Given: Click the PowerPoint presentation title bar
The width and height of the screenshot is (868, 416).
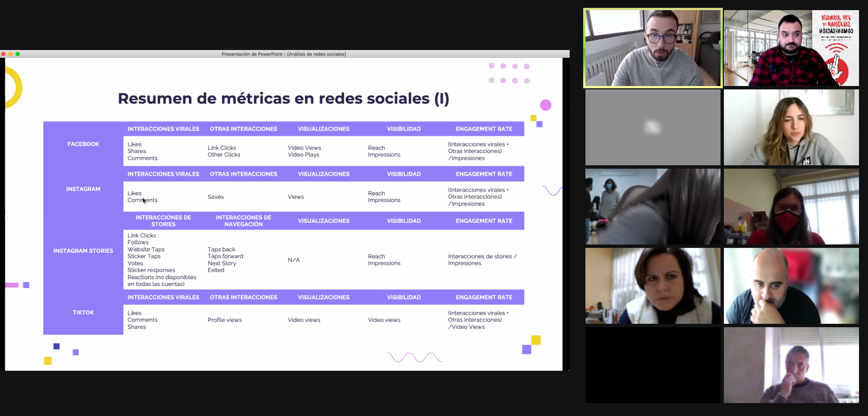Looking at the screenshot, I should point(283,54).
